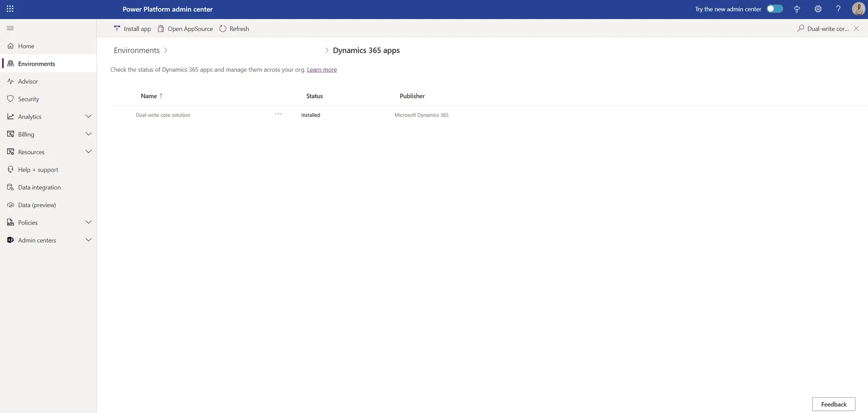Go to Home in the sidebar
The height and width of the screenshot is (413, 868).
(48, 46)
